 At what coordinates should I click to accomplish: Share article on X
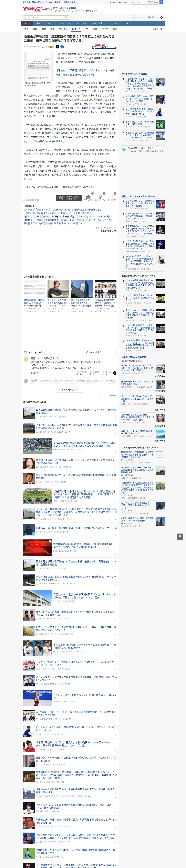tap(57, 47)
